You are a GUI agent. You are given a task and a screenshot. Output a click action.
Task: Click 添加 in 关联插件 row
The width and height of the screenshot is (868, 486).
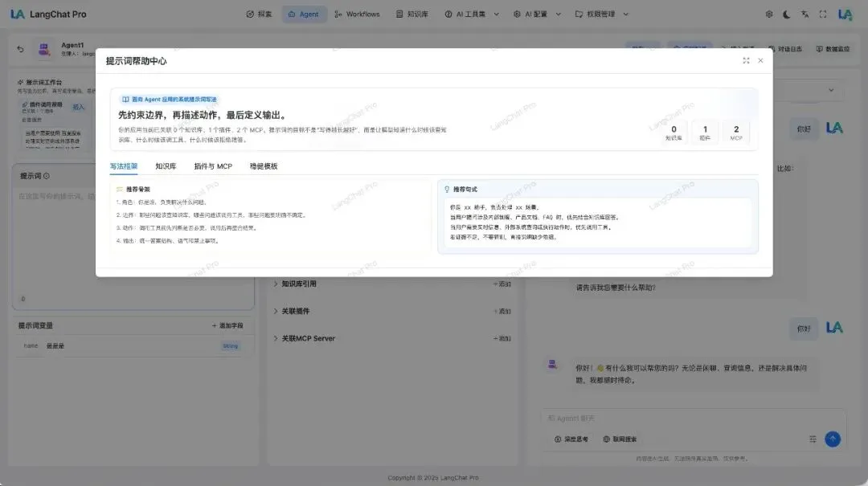[x=502, y=311]
